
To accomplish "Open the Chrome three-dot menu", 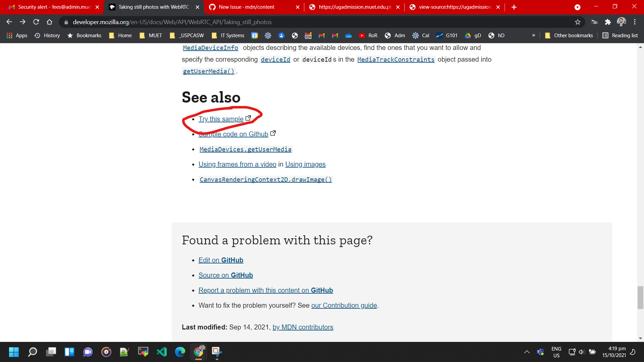I will (635, 22).
